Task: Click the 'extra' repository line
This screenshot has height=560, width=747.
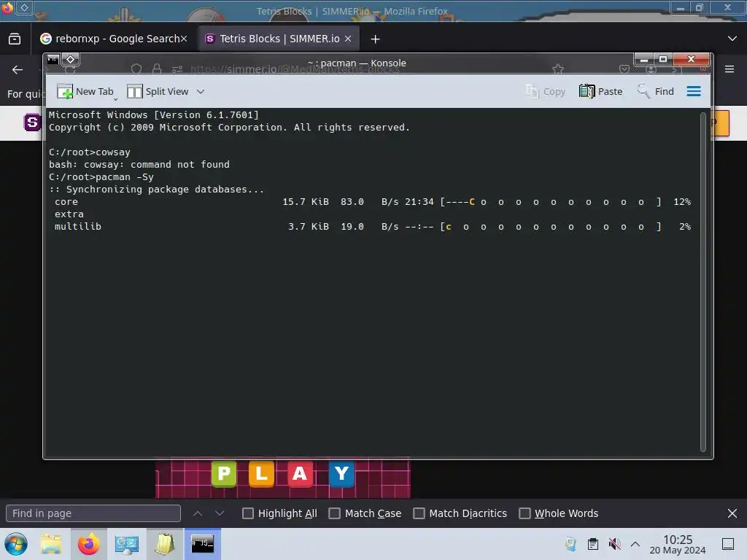Action: point(69,214)
